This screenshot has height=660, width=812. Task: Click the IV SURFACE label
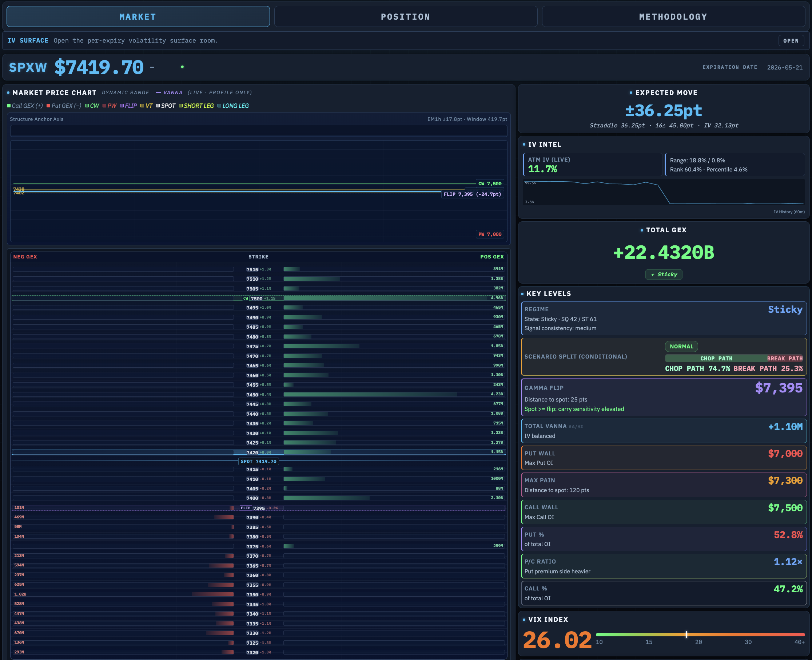click(28, 40)
